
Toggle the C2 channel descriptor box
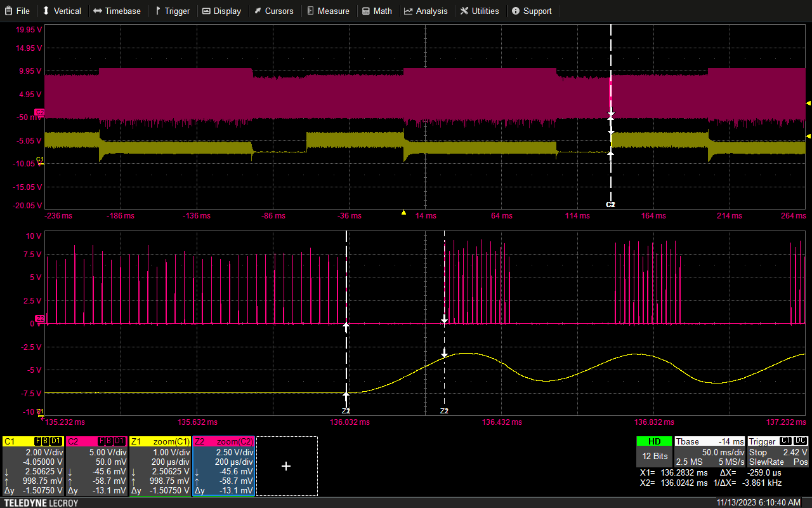click(x=96, y=465)
